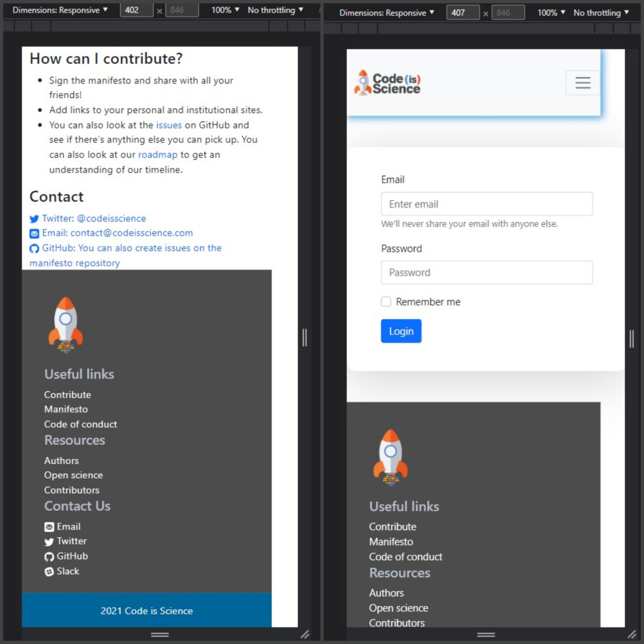Open the hamburger menu in the right pane
The width and height of the screenshot is (644, 644).
[x=582, y=83]
